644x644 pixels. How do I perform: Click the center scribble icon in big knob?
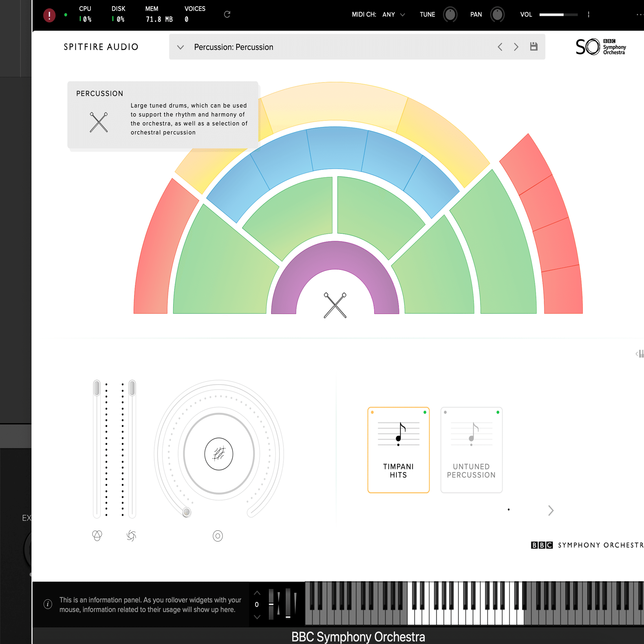tap(219, 454)
